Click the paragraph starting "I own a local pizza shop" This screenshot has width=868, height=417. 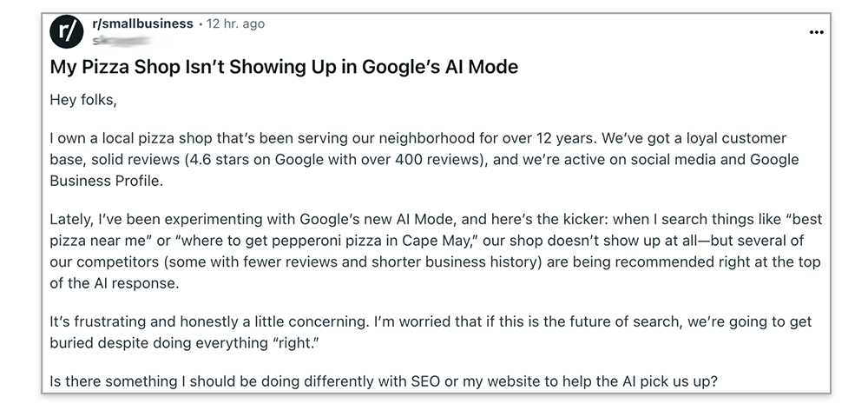click(x=424, y=160)
